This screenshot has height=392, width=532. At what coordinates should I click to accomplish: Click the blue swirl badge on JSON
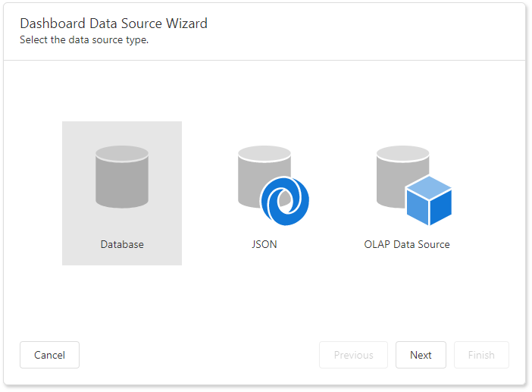[x=284, y=200]
